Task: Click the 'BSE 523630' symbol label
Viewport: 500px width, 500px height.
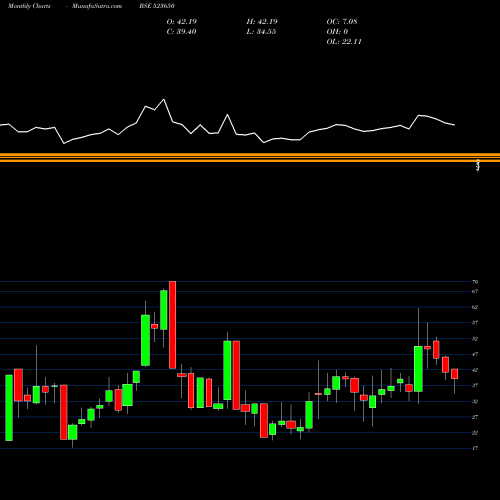Action: coord(157,6)
